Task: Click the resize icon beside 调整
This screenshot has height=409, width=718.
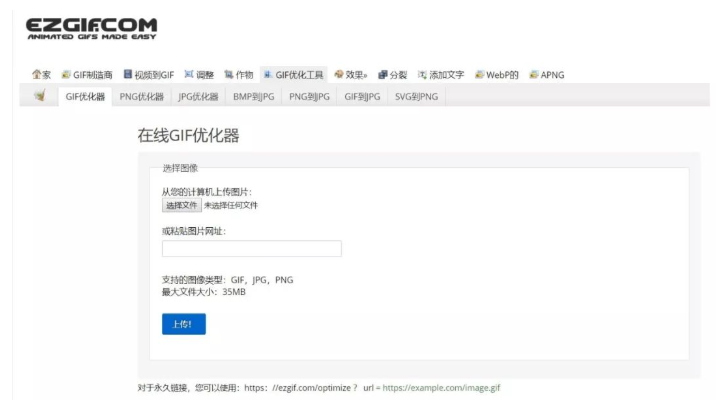Action: (189, 74)
